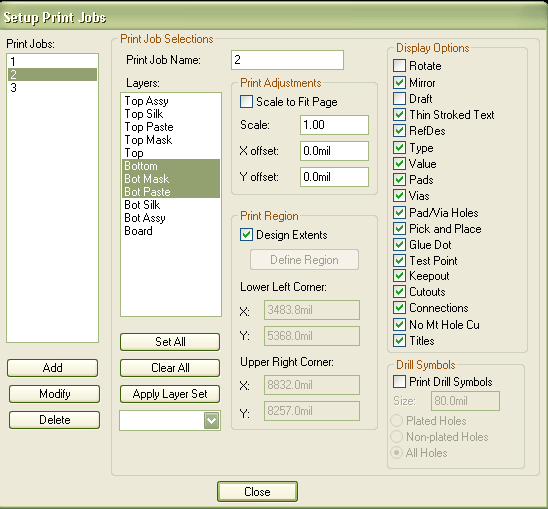The image size is (548, 509).
Task: Uncheck the Test Point checkbox
Action: point(399,260)
